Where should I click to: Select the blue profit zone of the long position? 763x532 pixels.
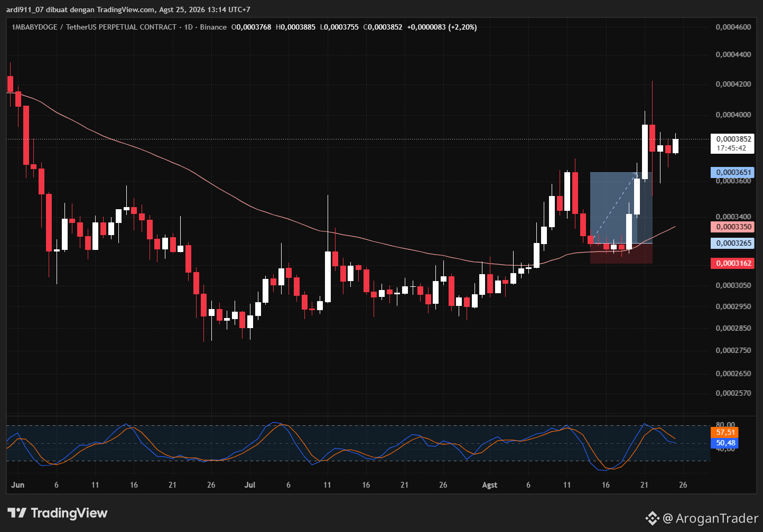point(621,208)
